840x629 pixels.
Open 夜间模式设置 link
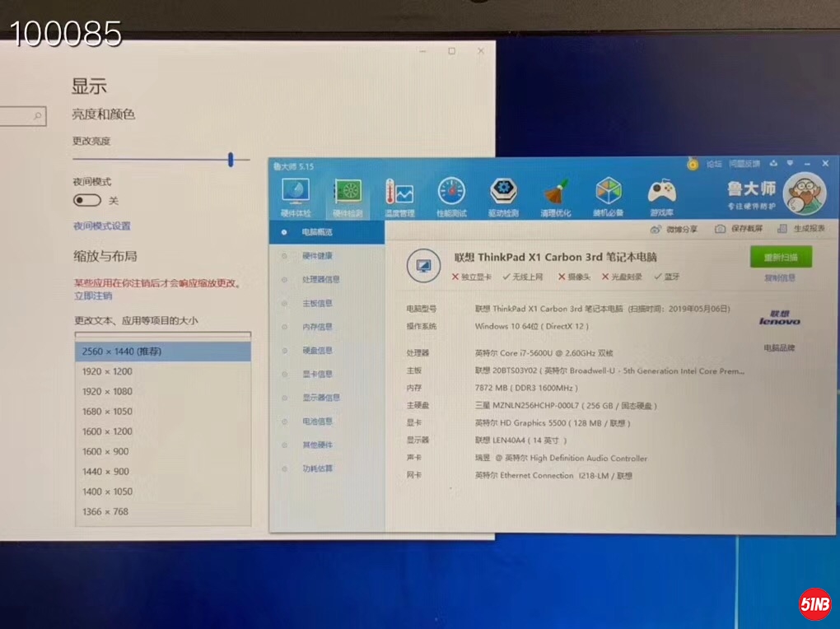pyautogui.click(x=102, y=226)
